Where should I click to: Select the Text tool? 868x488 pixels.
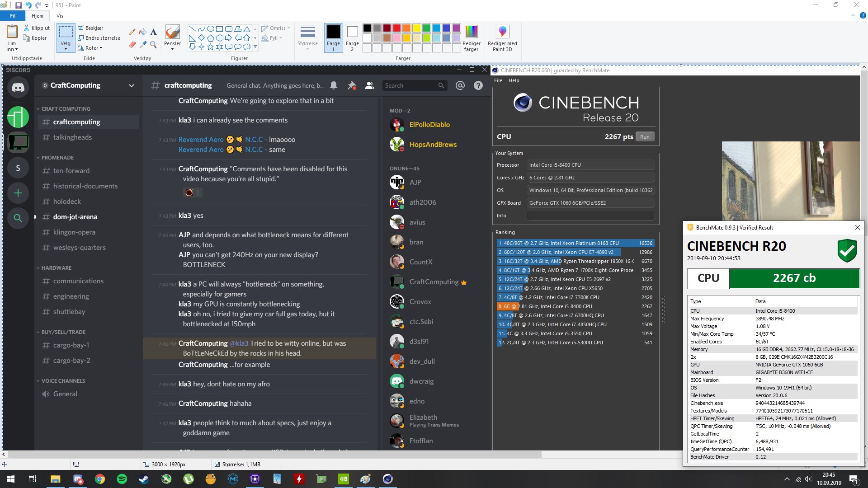154,32
